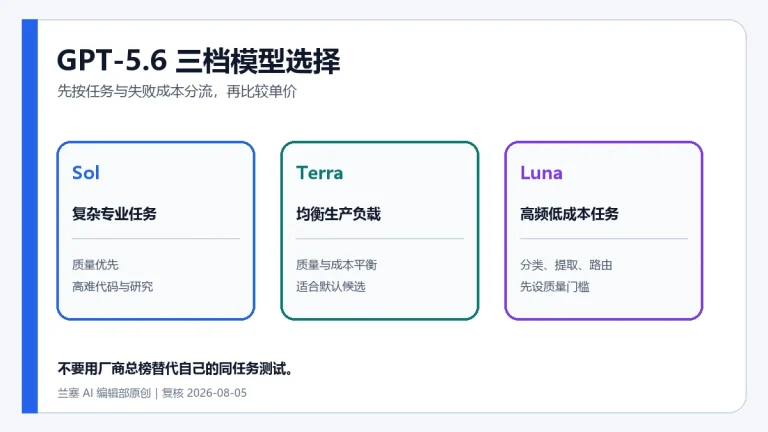Click 高频低成本任务 in the Luna card

coord(569,214)
